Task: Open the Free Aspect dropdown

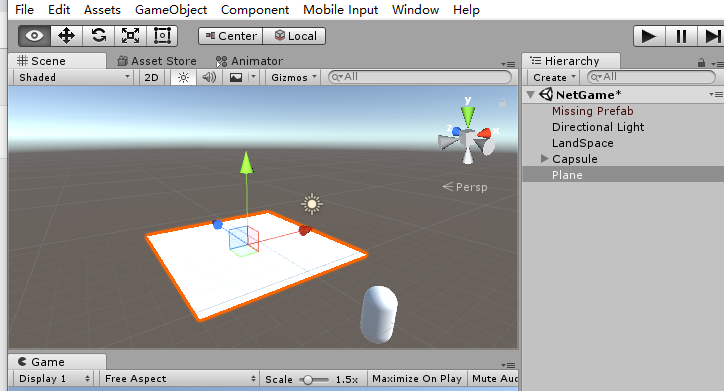Action: click(x=179, y=379)
